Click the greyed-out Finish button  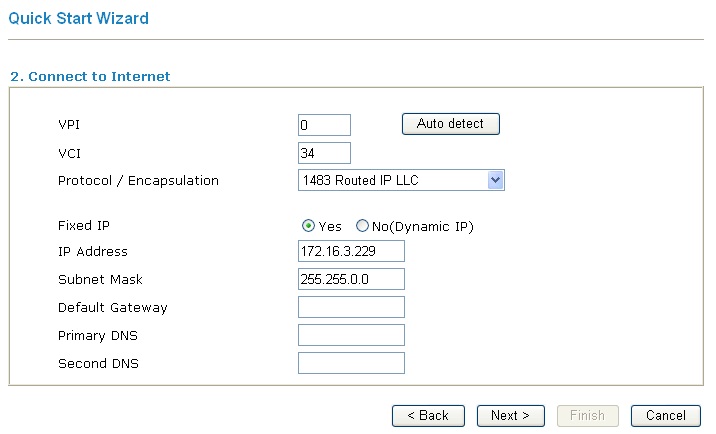coord(587,415)
